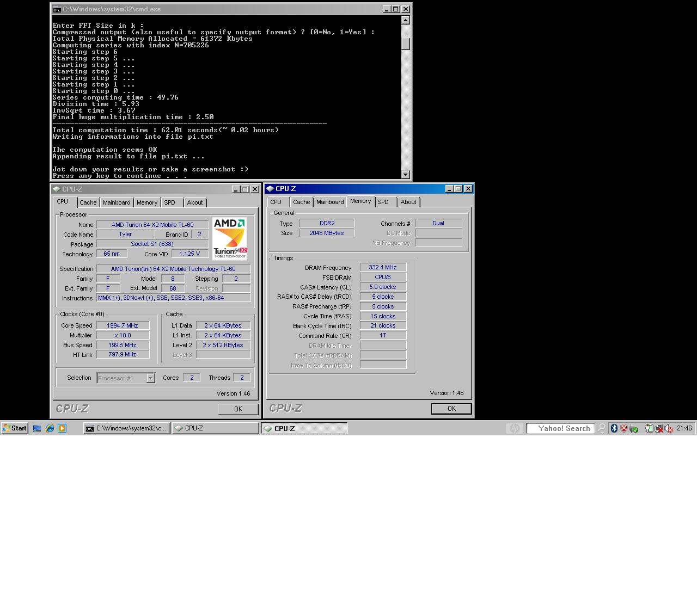
Task: Switch to Memory tab in left CPU-Z
Action: pos(147,202)
